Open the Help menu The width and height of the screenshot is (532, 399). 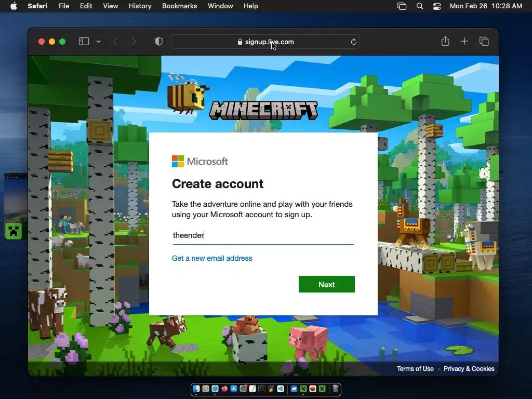click(251, 6)
